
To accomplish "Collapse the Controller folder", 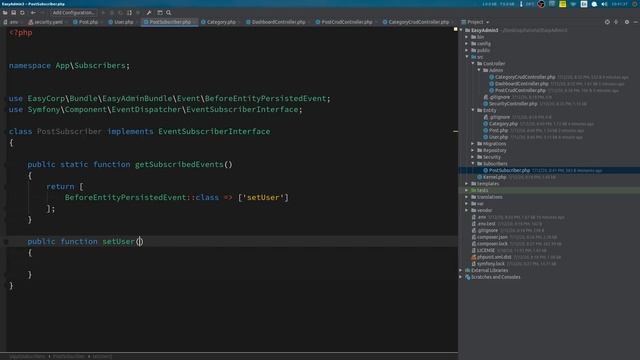I will pos(473,64).
